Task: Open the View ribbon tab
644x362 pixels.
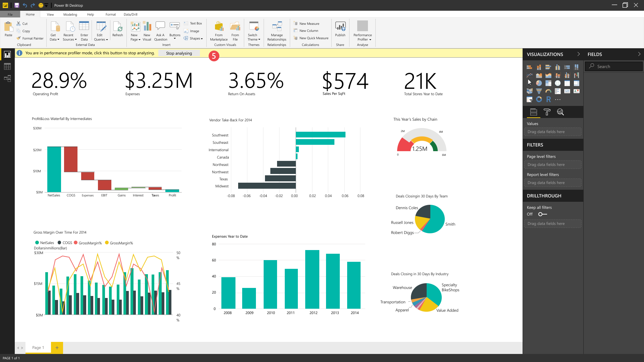Action: [50, 14]
